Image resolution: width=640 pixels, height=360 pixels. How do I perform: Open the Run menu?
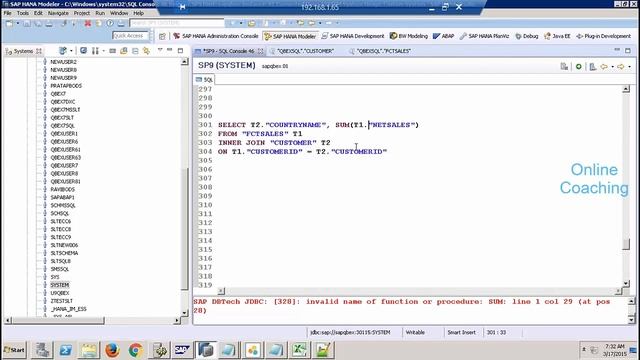[x=100, y=13]
